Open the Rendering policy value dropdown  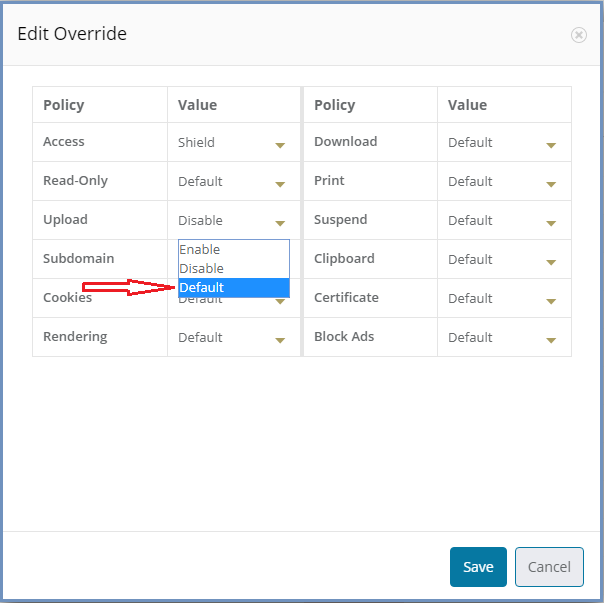pyautogui.click(x=233, y=338)
